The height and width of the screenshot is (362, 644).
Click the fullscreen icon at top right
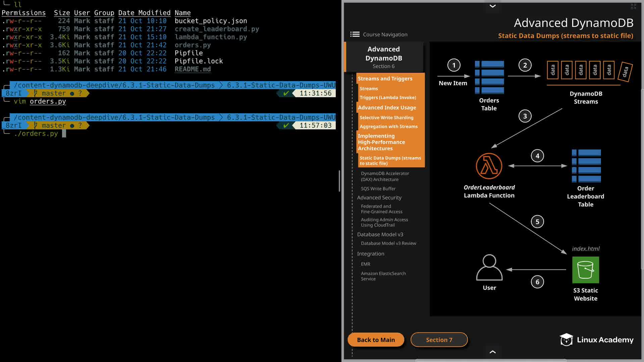[x=633, y=6]
